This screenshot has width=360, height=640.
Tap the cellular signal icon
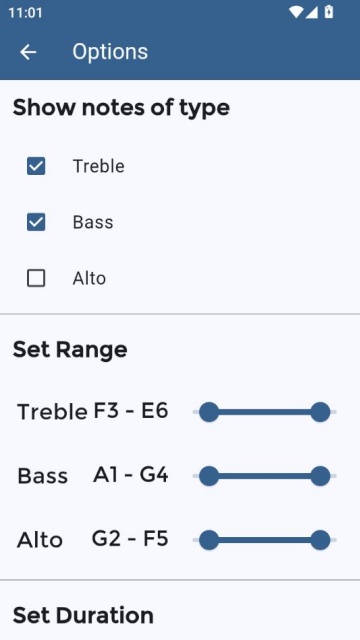pos(311,13)
